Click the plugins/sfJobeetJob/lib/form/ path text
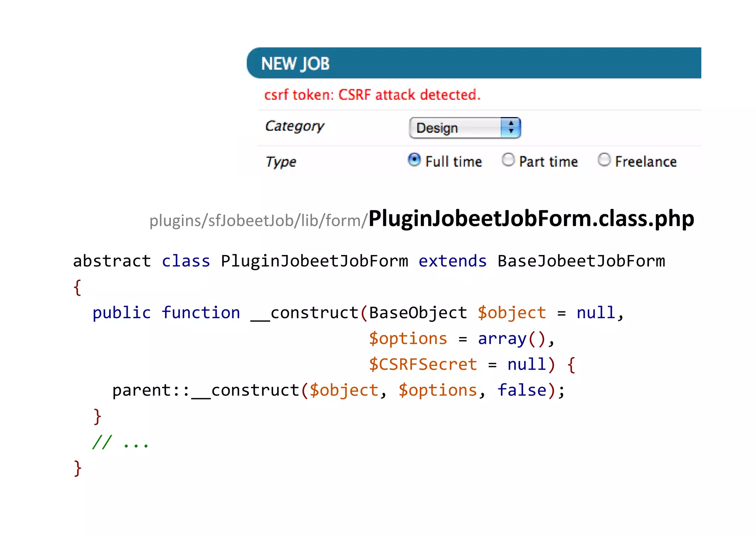This screenshot has height=535, width=756. pyautogui.click(x=258, y=221)
